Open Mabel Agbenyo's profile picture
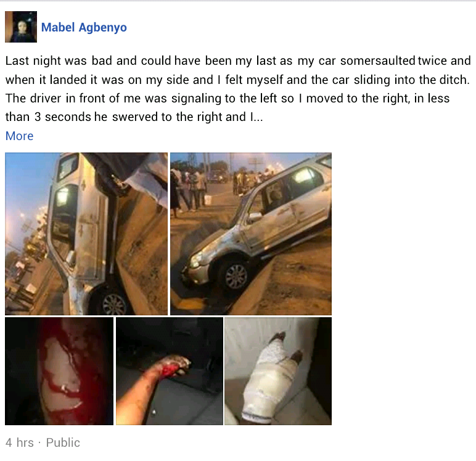 coord(21,27)
